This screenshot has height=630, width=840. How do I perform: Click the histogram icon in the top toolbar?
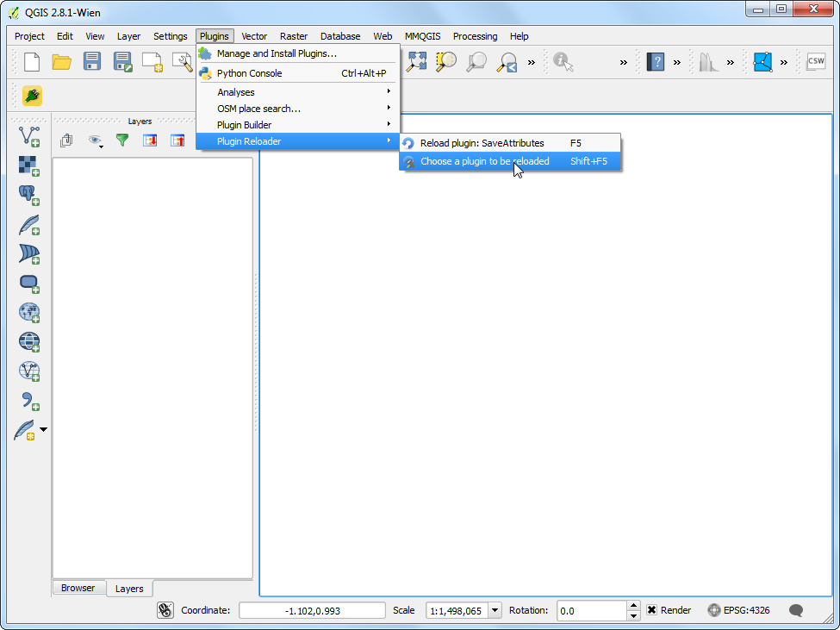coord(709,61)
